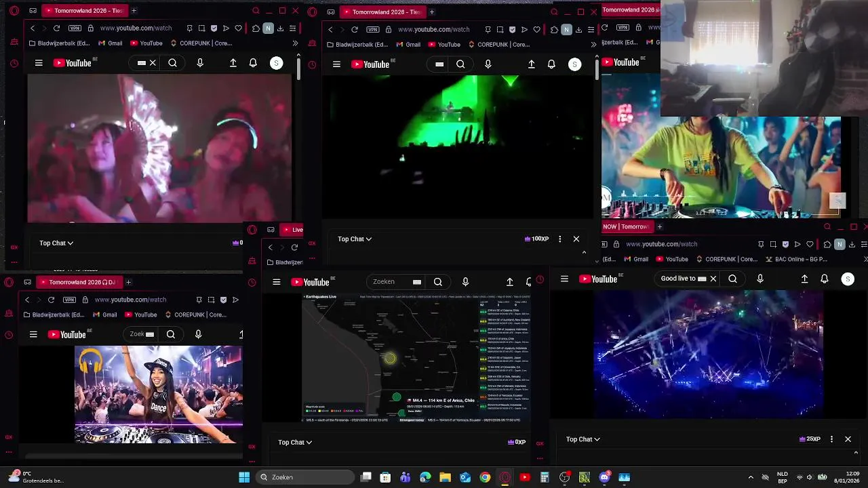
Task: Open guide hamburger in bottom-left YouTube window
Action: [x=33, y=334]
